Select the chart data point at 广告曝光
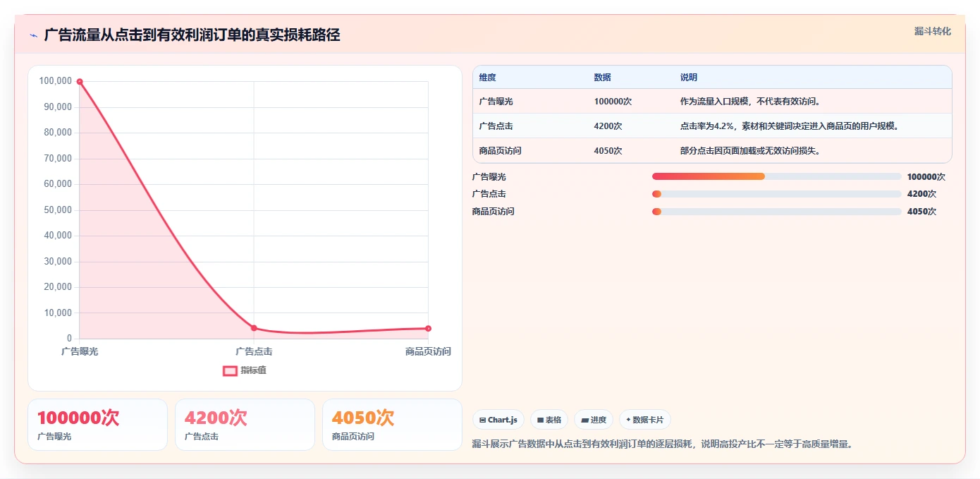Screen dimensions: 980x479 (80, 82)
